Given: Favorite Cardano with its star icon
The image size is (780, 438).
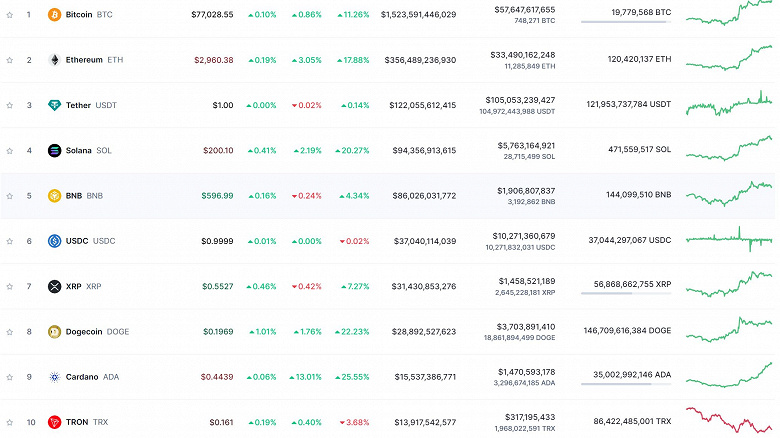Looking at the screenshot, I should point(9,377).
